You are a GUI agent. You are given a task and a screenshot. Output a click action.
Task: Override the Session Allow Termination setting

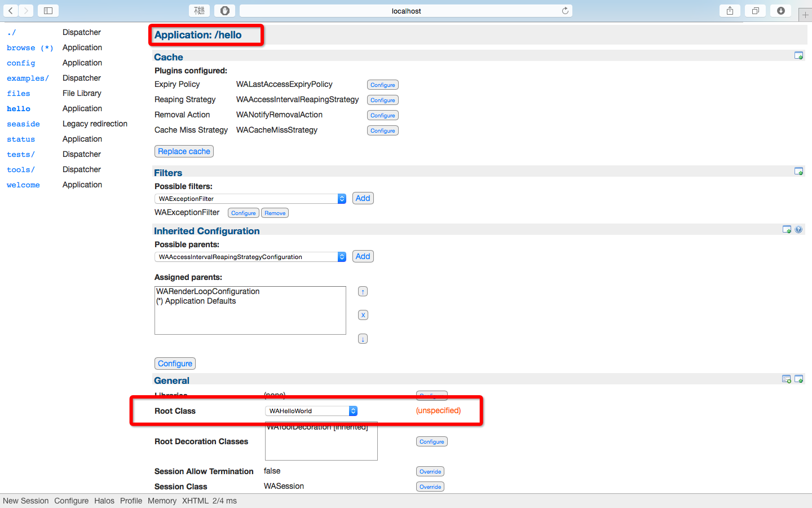point(430,471)
